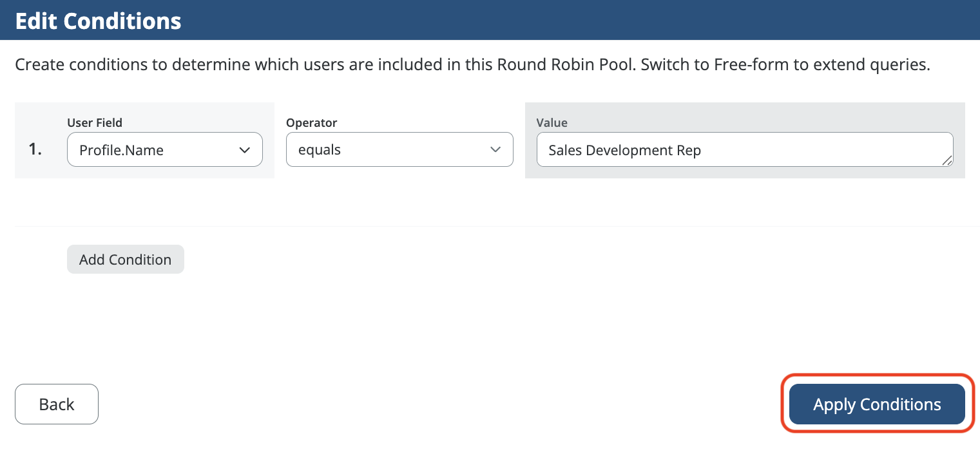The height and width of the screenshot is (454, 980).
Task: Click the User Field label
Action: 95,122
